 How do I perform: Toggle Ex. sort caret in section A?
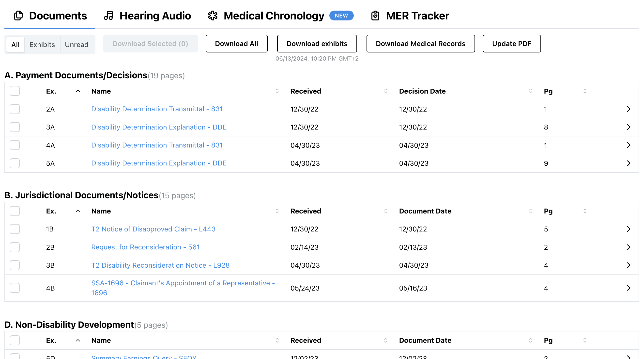(78, 91)
